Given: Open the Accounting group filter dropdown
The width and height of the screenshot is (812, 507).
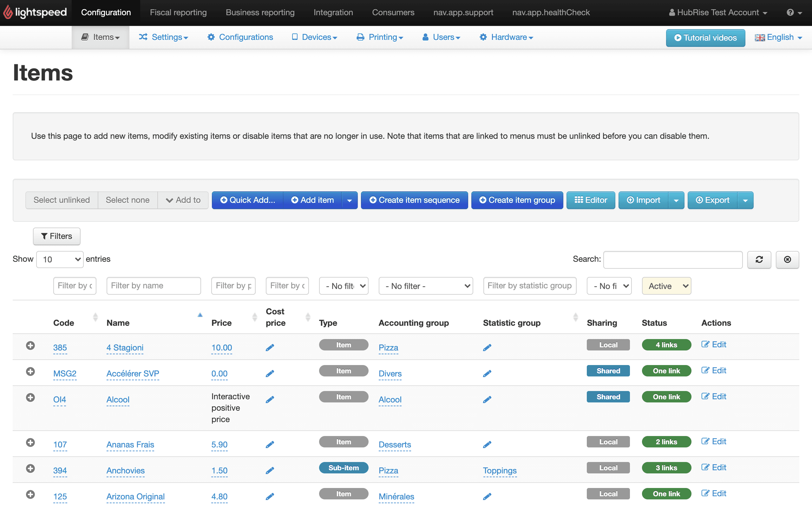Looking at the screenshot, I should tap(425, 286).
